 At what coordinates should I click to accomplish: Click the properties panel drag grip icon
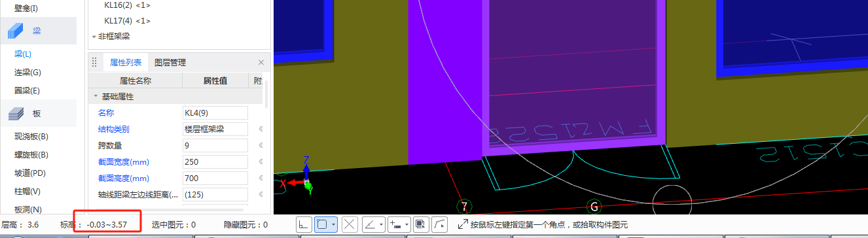94,63
